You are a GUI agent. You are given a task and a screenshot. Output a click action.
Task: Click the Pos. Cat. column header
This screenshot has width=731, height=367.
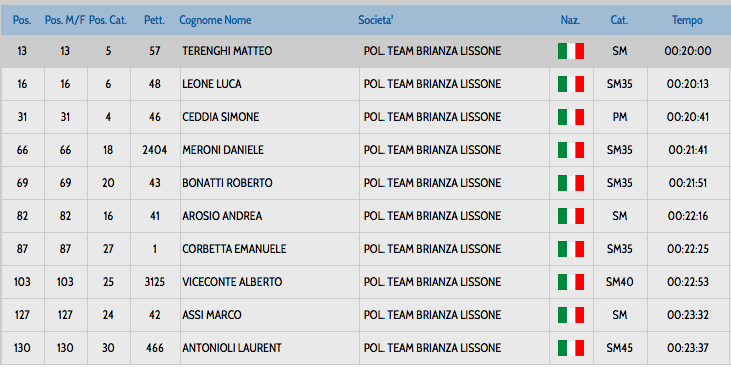[108, 20]
